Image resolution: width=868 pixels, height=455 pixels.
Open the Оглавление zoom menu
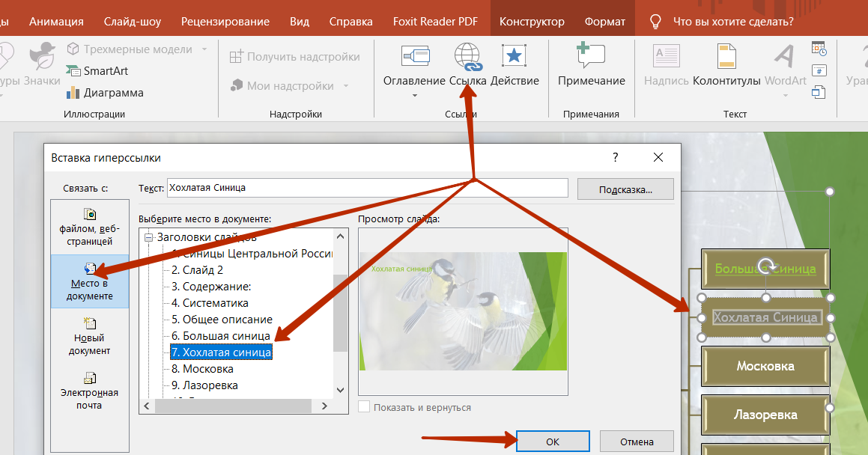pos(415,69)
